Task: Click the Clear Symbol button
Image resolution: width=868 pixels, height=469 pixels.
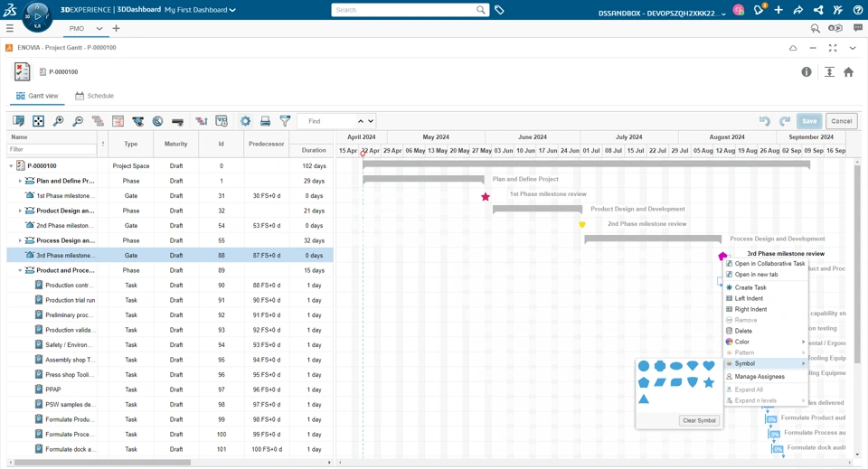Action: pos(699,420)
